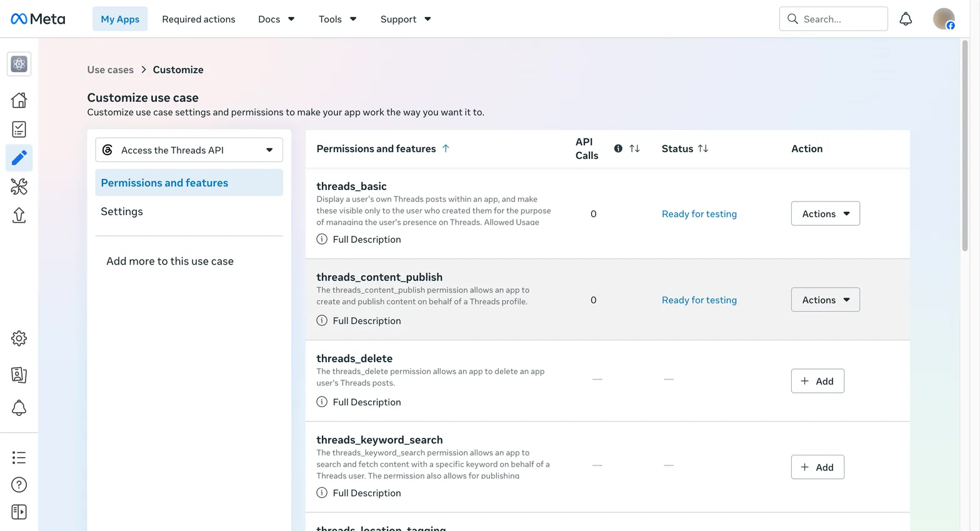The width and height of the screenshot is (980, 531).
Task: Click the Customize use case heading
Action: (x=142, y=98)
